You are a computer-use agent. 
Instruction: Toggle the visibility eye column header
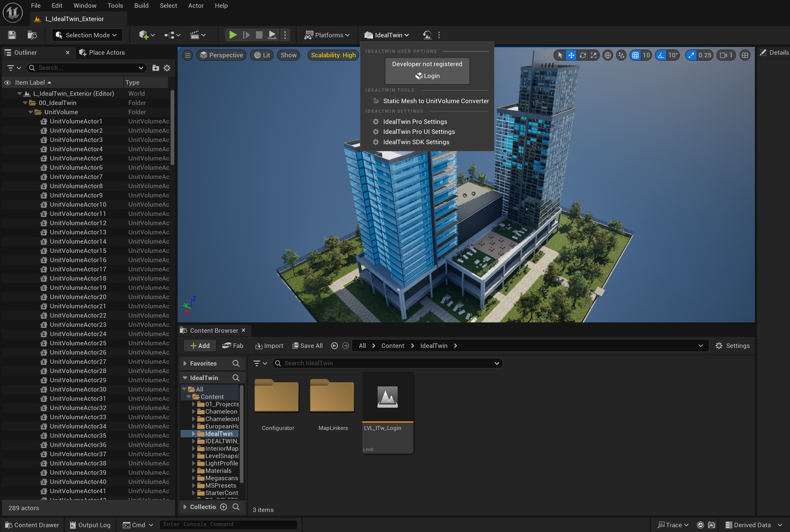pos(7,82)
